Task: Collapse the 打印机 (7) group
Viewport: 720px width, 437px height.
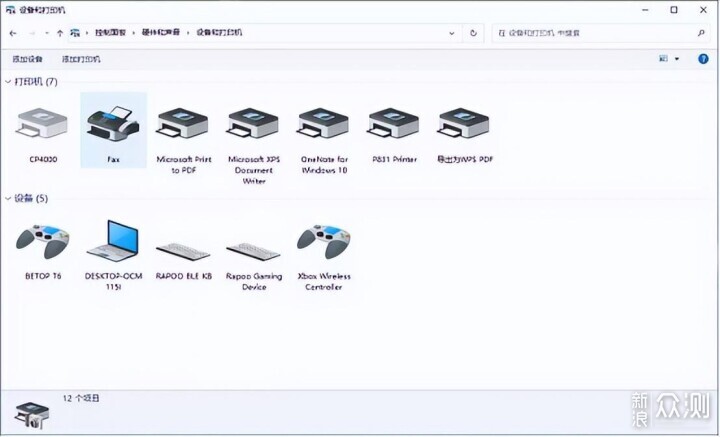Action: pyautogui.click(x=8, y=82)
